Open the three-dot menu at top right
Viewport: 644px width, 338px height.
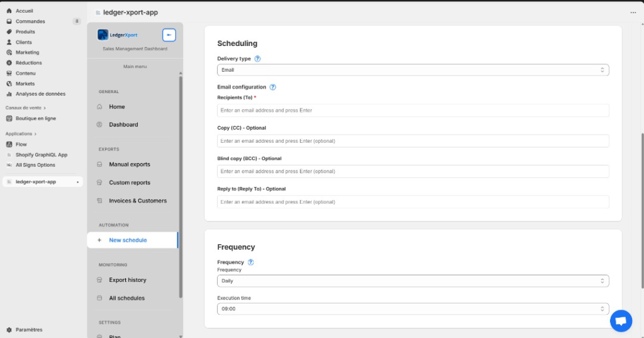[633, 12]
